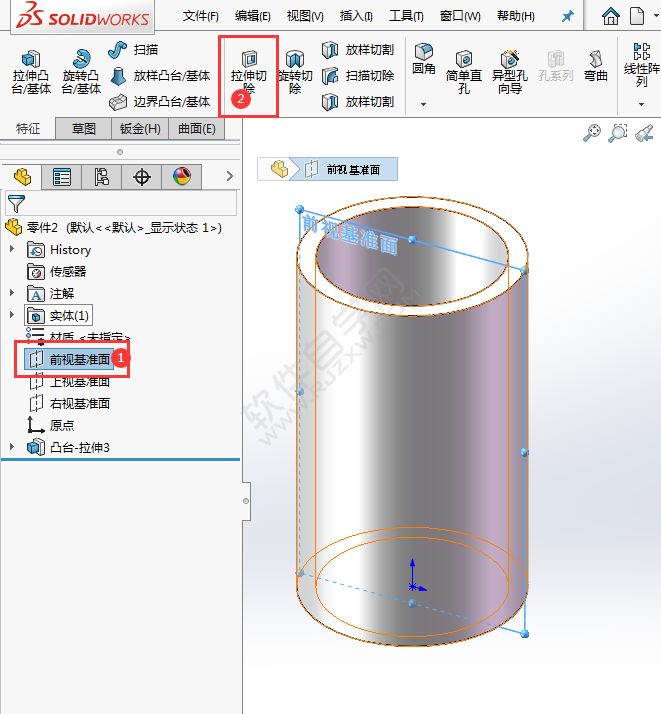Click the Sweep (扫描) boss tool
Screen dimensions: 661x714
pos(133,50)
